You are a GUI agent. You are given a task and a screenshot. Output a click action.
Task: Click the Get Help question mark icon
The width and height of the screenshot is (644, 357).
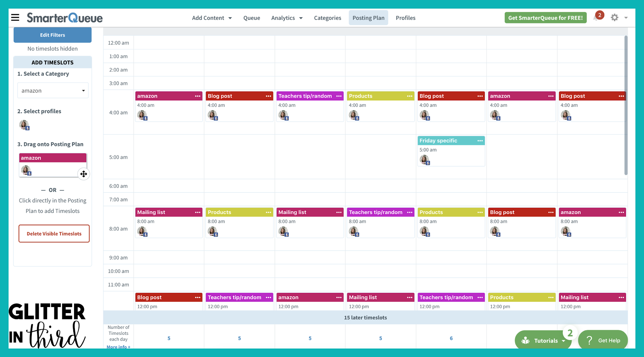point(589,340)
